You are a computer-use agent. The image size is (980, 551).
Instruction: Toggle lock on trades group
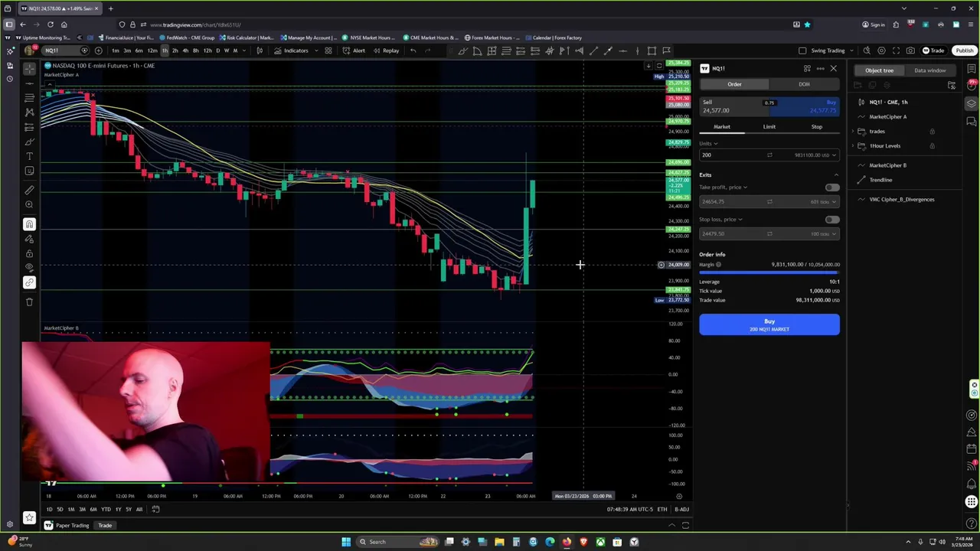(x=932, y=132)
